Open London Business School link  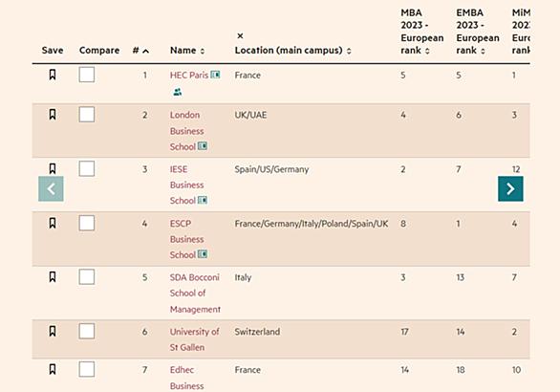186,131
